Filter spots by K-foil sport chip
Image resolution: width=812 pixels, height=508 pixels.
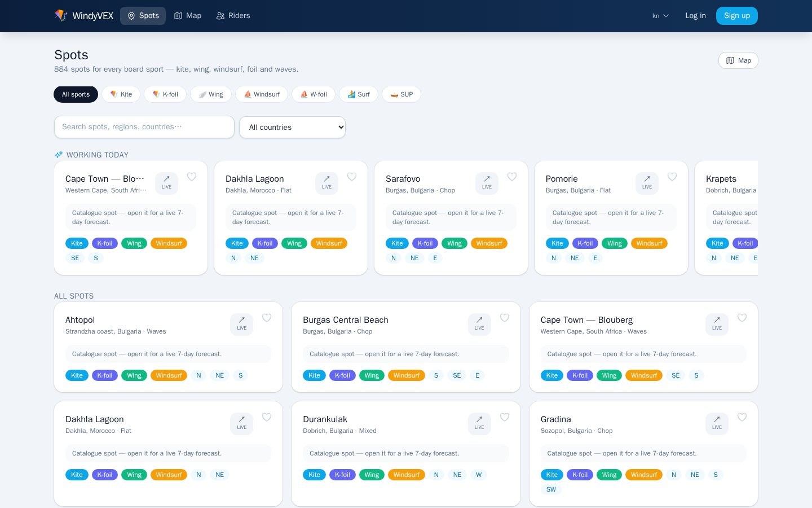[x=165, y=94]
